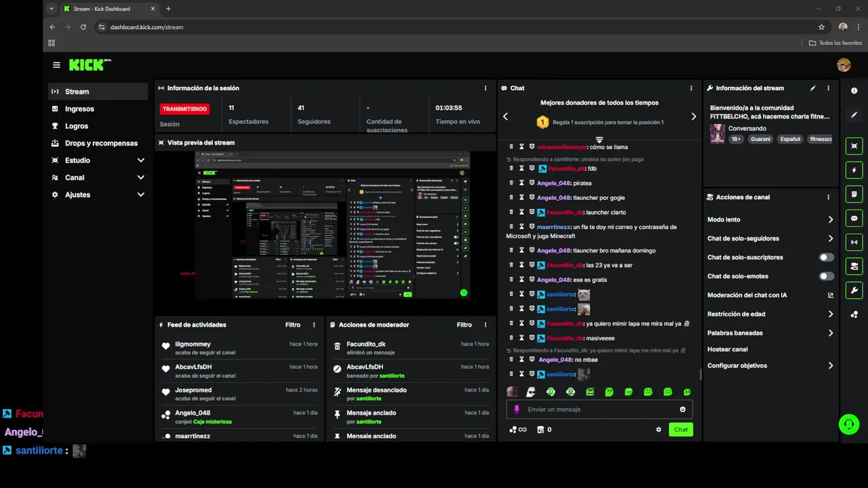Open Filtro in Acciones de moderador
868x488 pixels.
(x=464, y=325)
